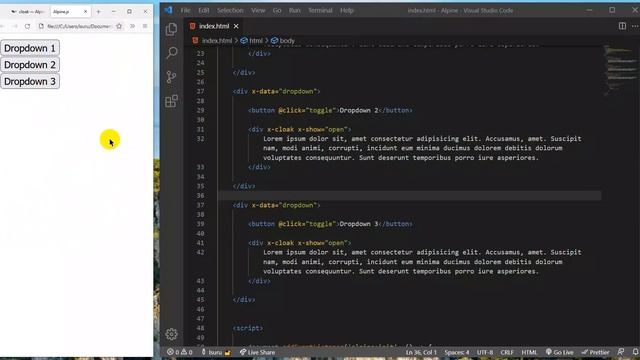
Task: Open the notifications bell in the status bar
Action: [635, 352]
